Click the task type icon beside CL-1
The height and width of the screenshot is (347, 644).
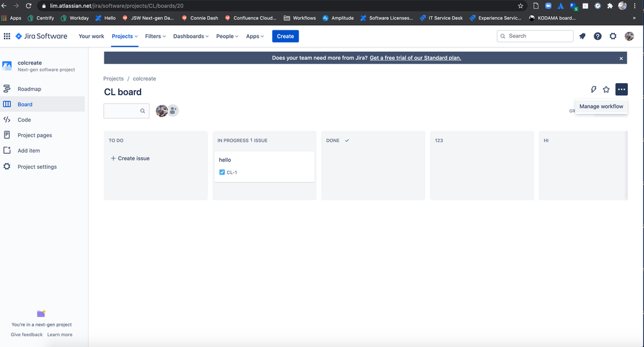click(x=222, y=173)
